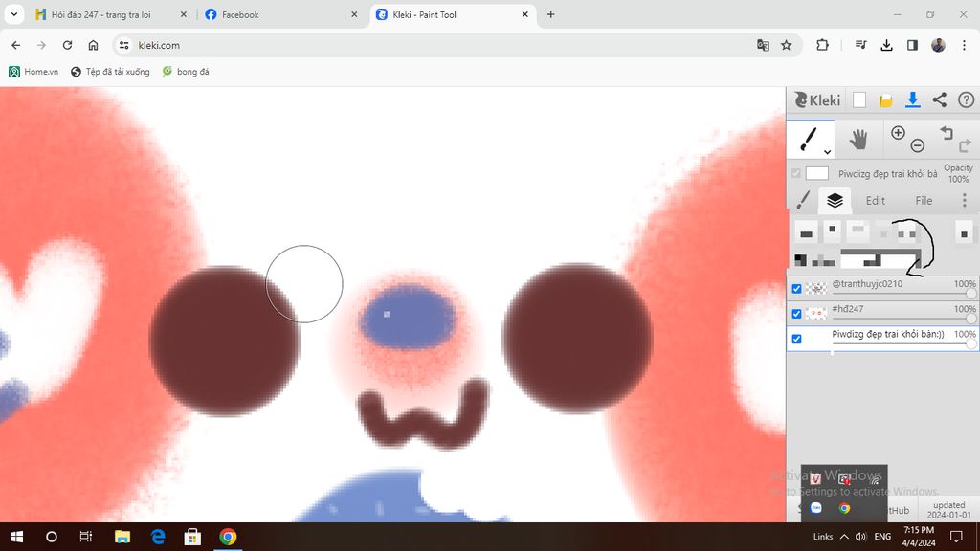Open the media control icon

click(x=860, y=45)
